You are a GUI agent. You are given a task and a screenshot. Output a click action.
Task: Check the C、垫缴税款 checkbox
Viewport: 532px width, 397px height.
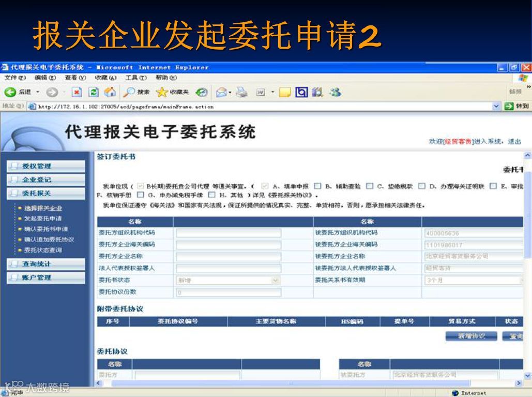click(x=370, y=186)
